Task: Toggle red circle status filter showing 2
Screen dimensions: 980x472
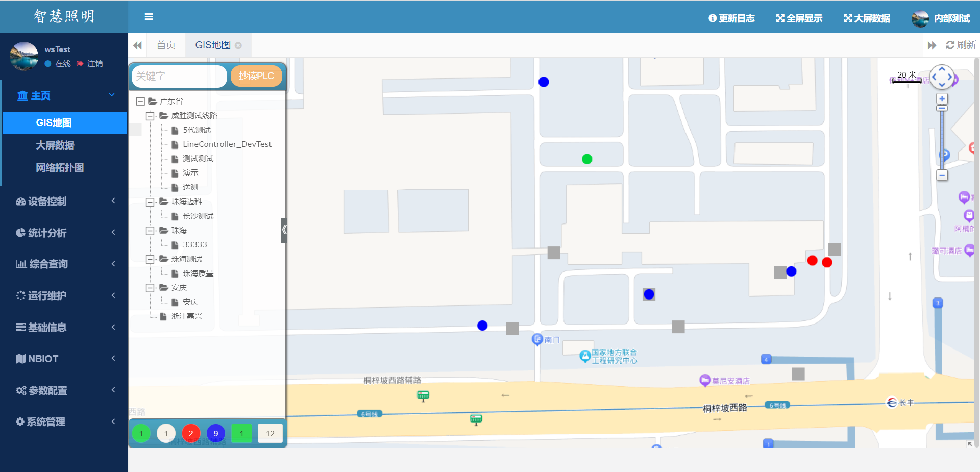Action: click(191, 433)
